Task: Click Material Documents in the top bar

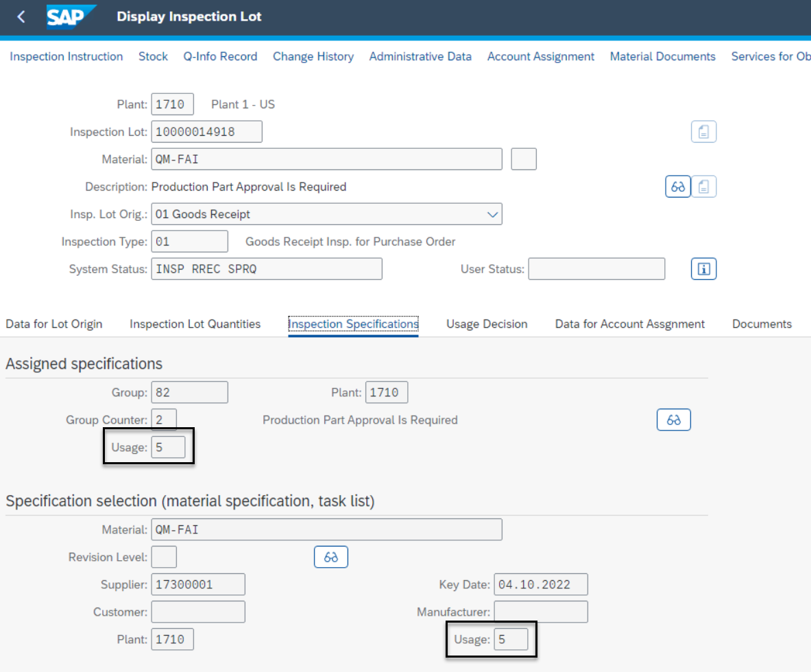Action: [662, 56]
